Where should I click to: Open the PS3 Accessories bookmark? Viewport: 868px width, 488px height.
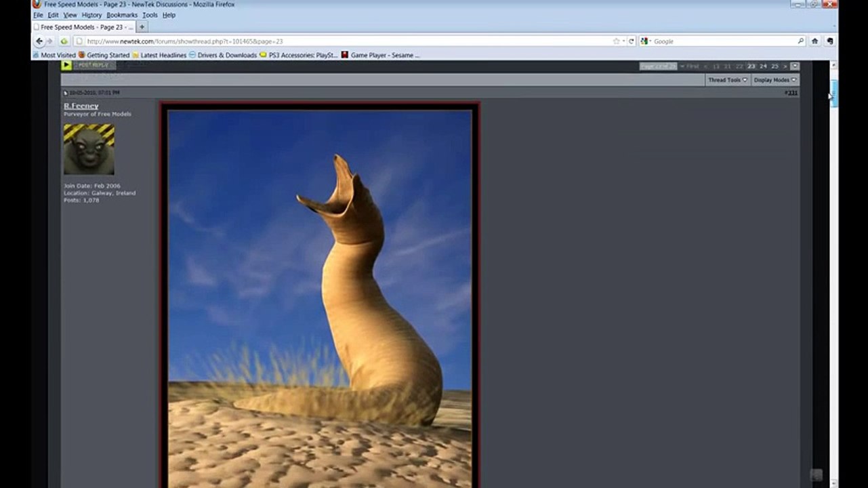[x=298, y=55]
